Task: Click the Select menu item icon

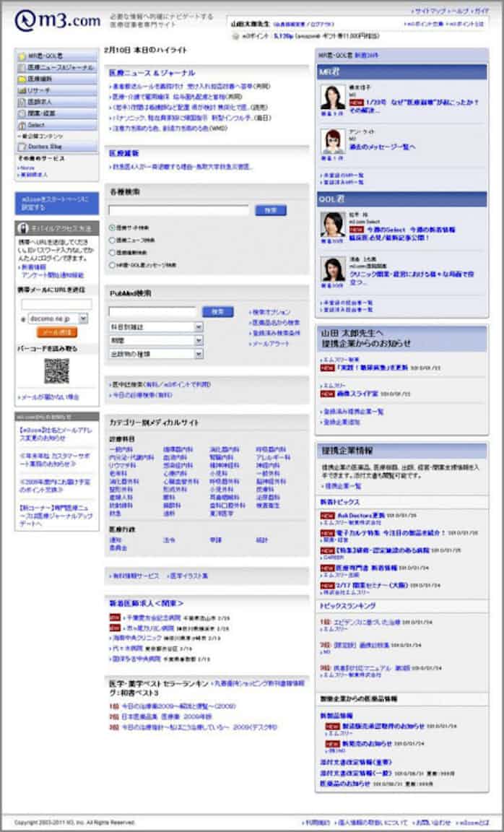Action: 22,125
